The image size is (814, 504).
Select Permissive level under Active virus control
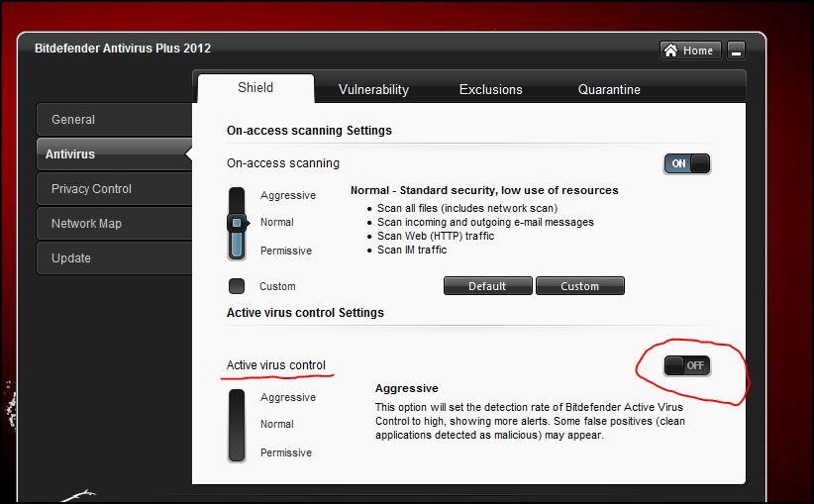[286, 453]
